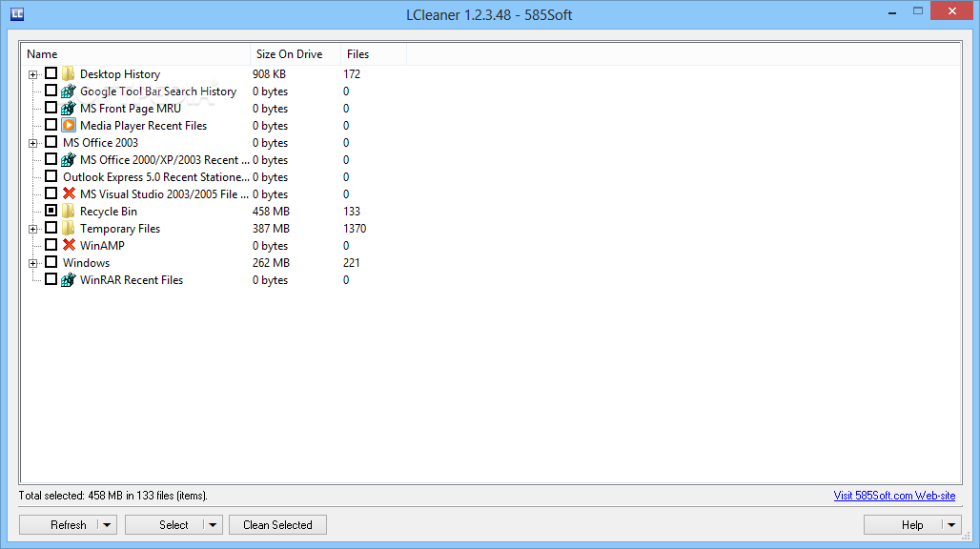Open the Visit 585Soft.com Web-site link
Screen dimensions: 980x549
pyautogui.click(x=894, y=496)
